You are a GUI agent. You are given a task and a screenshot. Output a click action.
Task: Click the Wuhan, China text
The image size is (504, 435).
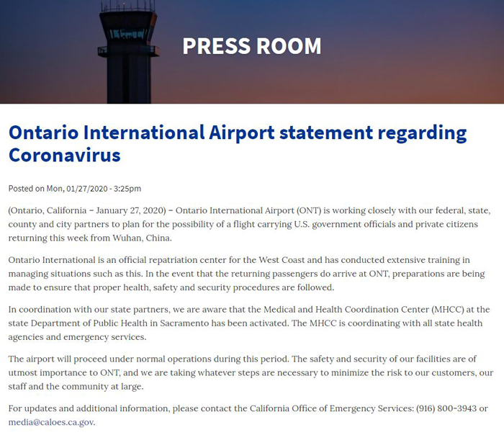pos(142,238)
